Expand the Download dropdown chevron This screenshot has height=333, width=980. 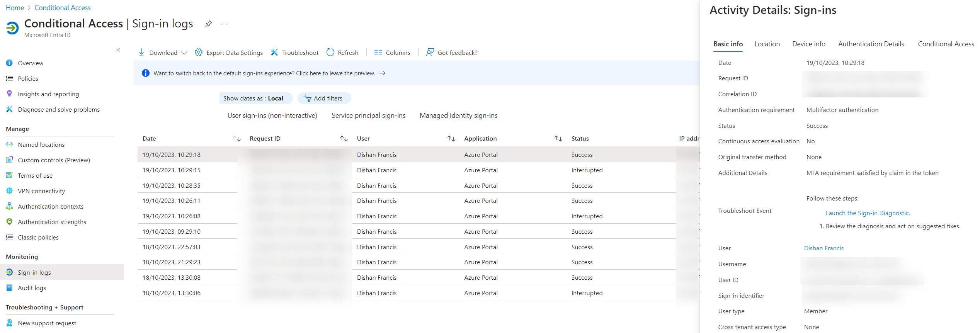184,53
